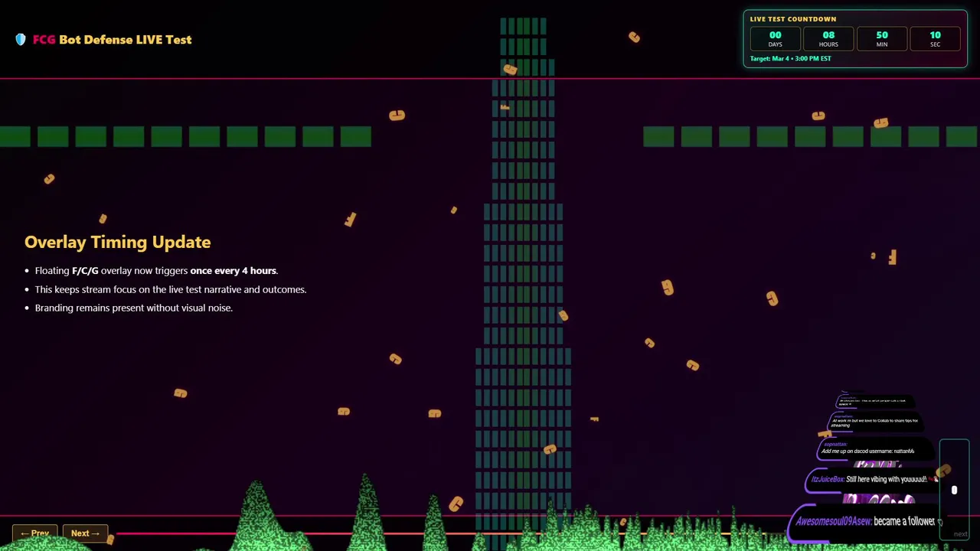Click the 'At work rn' chat message
The height and width of the screenshot is (551, 980).
coord(875,421)
